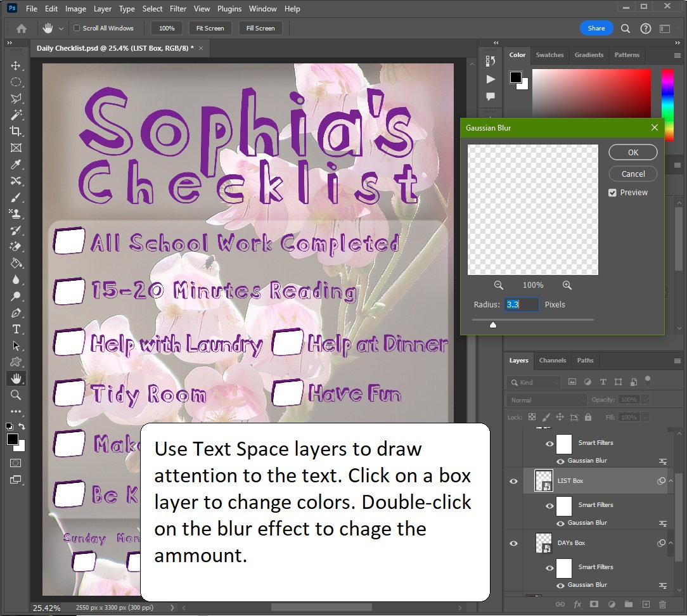687x616 pixels.
Task: Click the Fit Screen button
Action: (x=210, y=28)
